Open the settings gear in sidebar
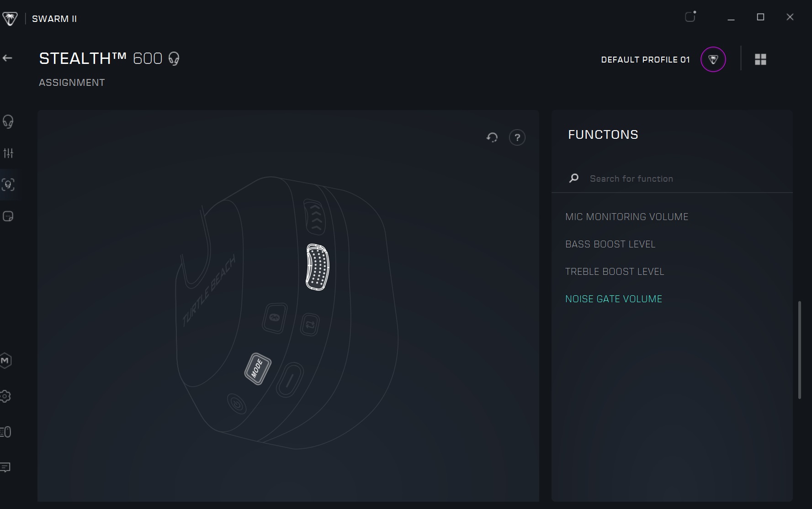Screen dimensions: 812x509 tap(5, 396)
